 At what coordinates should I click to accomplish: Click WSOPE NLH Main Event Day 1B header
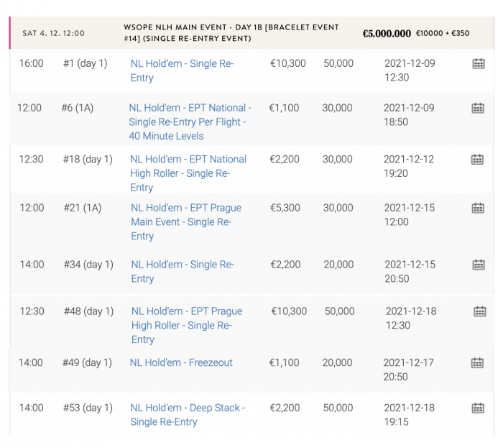point(231,33)
